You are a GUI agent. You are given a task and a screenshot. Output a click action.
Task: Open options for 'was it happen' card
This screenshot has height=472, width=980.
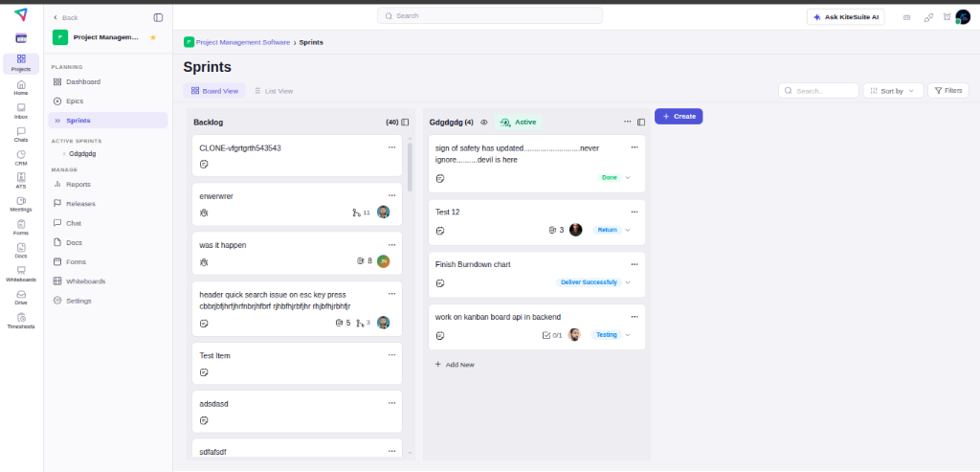391,245
